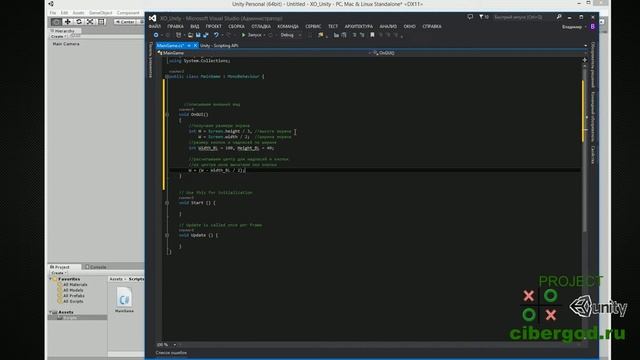Collapse the Assets folder tree node
640x360 pixels.
click(51, 312)
